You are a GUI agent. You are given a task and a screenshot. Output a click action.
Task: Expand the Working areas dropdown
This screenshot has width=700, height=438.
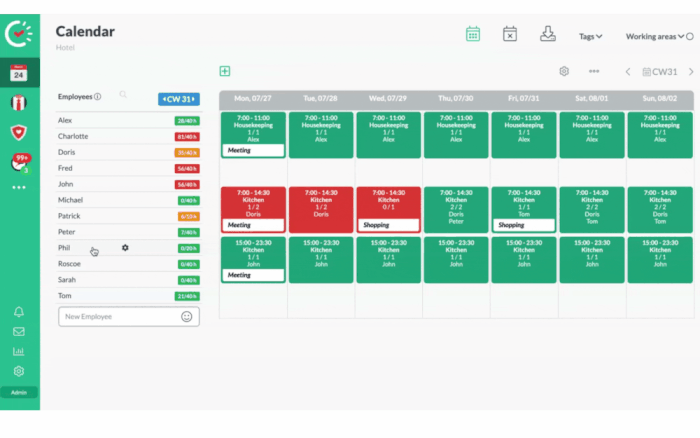[x=654, y=36]
